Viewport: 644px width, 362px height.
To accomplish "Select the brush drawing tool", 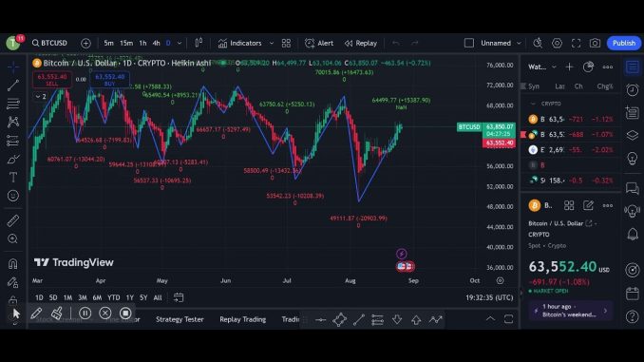I will (13, 159).
